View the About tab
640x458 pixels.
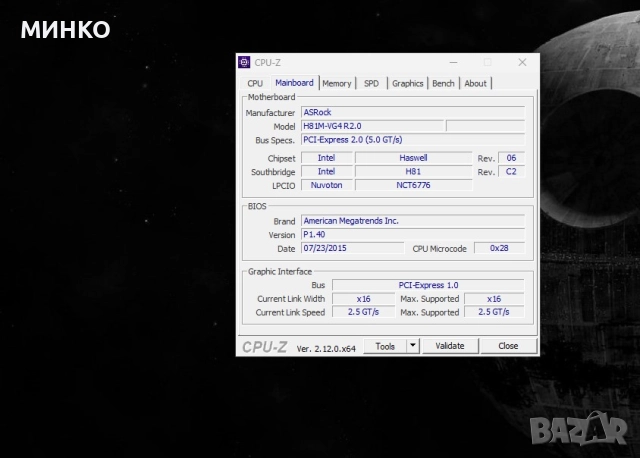click(475, 84)
